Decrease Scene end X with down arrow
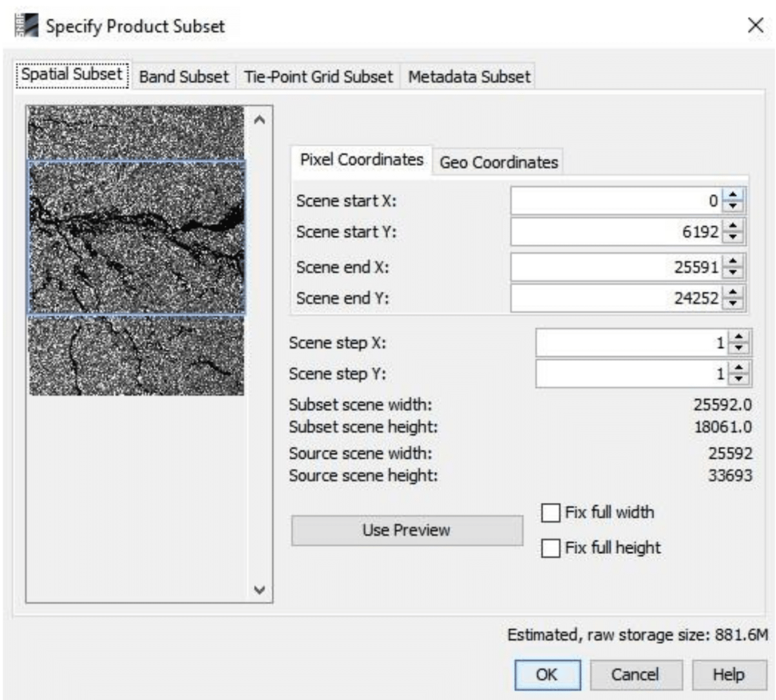The width and height of the screenshot is (776, 700). click(733, 274)
